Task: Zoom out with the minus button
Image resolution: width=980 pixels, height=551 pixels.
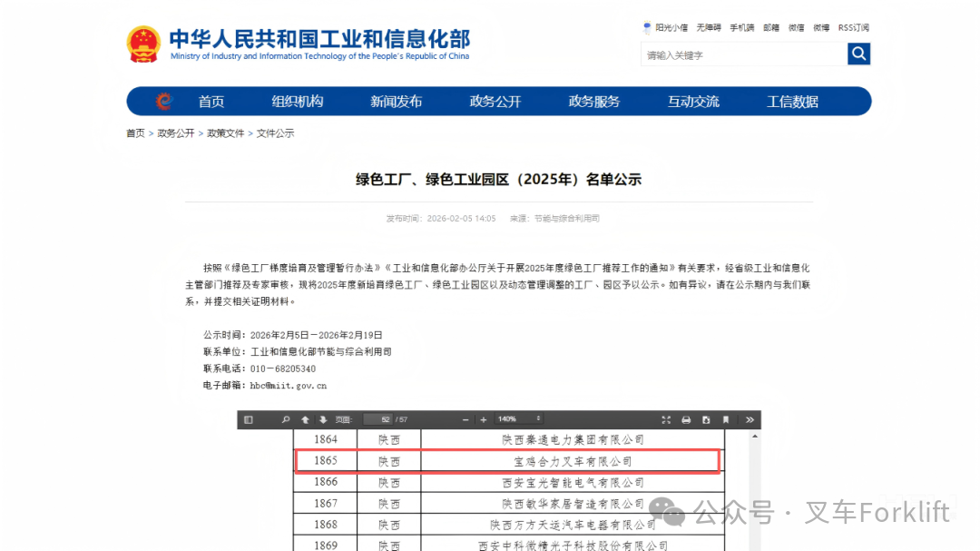Action: tap(465, 419)
